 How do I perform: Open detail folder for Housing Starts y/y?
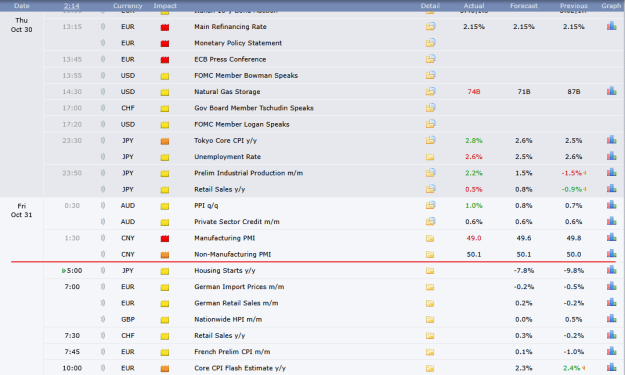430,271
